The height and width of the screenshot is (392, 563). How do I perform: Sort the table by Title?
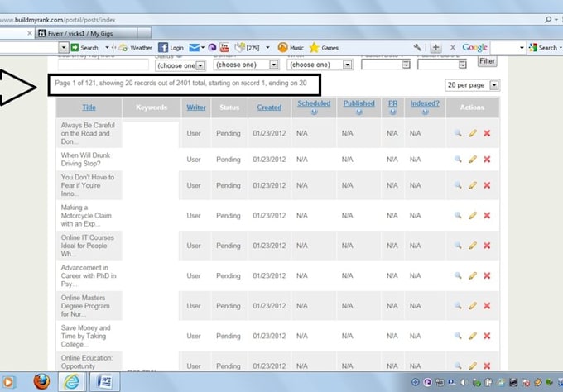point(89,108)
